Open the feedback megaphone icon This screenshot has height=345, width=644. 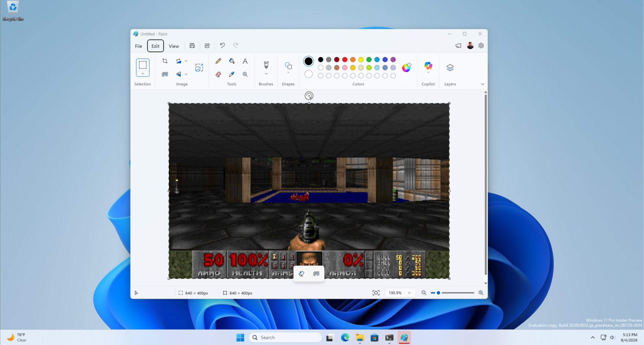pos(458,46)
